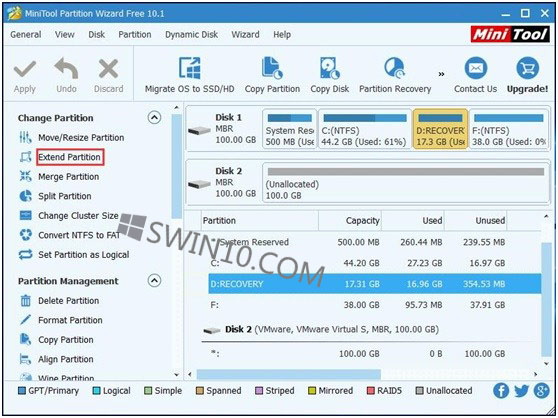Open MiniTool Google Plus icon
The height and width of the screenshot is (418, 558).
point(541,391)
